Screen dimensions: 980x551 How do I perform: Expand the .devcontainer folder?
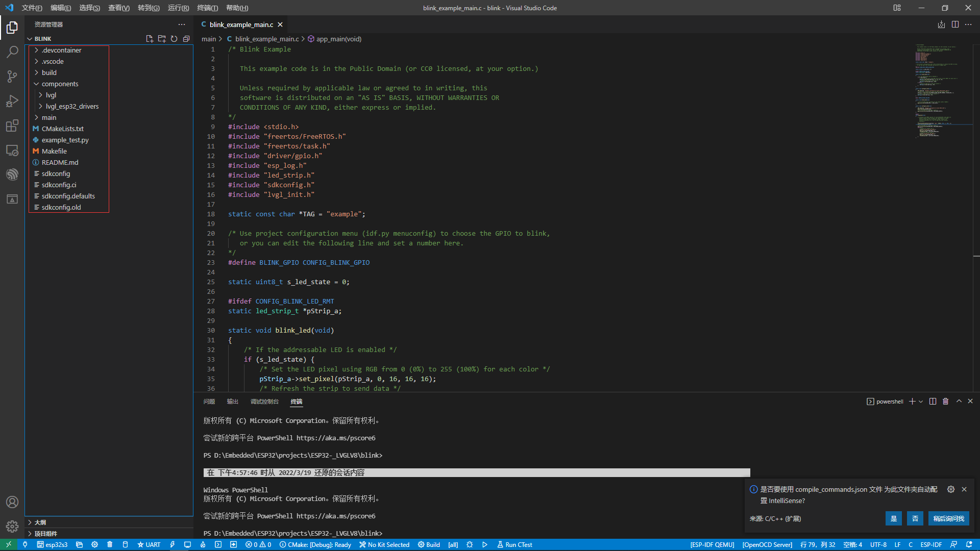click(x=62, y=50)
